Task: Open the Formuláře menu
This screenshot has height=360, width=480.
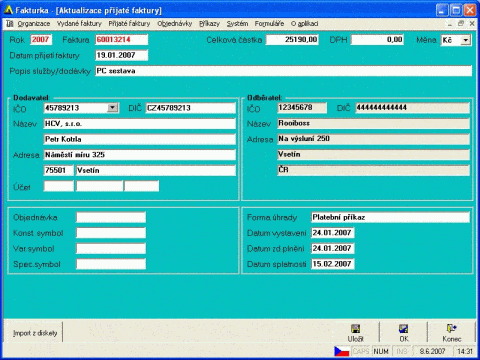Action: [269, 24]
